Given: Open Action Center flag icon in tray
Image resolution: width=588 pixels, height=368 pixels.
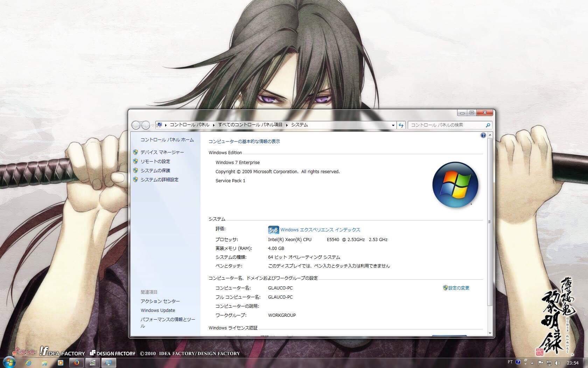Looking at the screenshot, I should 540,363.
